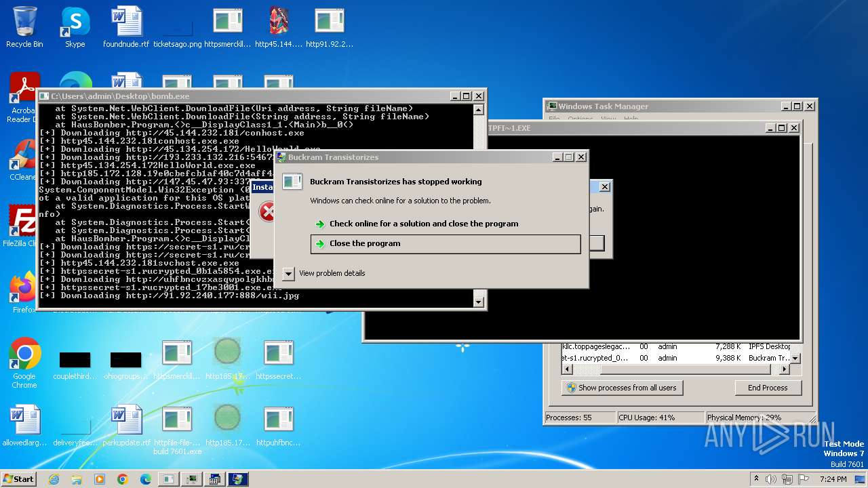Select the parkupdate.rtf document icon
Image resolution: width=868 pixels, height=488 pixels.
coord(126,426)
